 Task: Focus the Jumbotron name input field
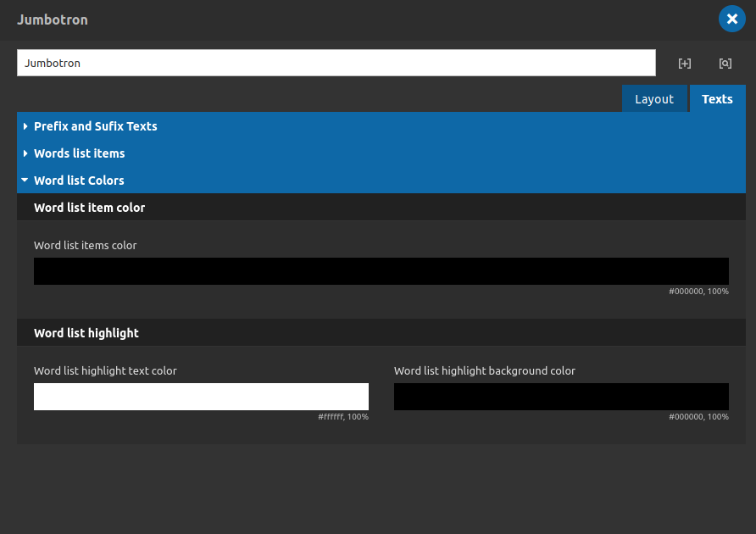coord(336,63)
